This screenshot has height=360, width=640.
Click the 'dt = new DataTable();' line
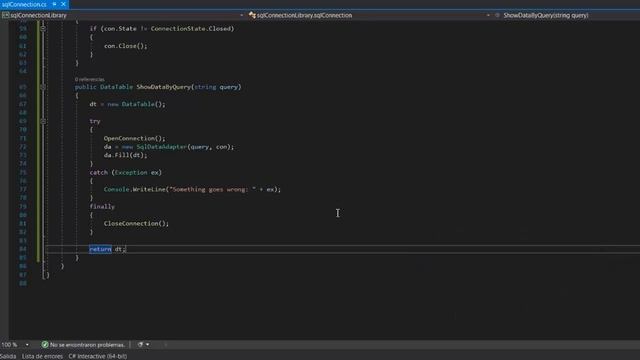[x=127, y=104]
